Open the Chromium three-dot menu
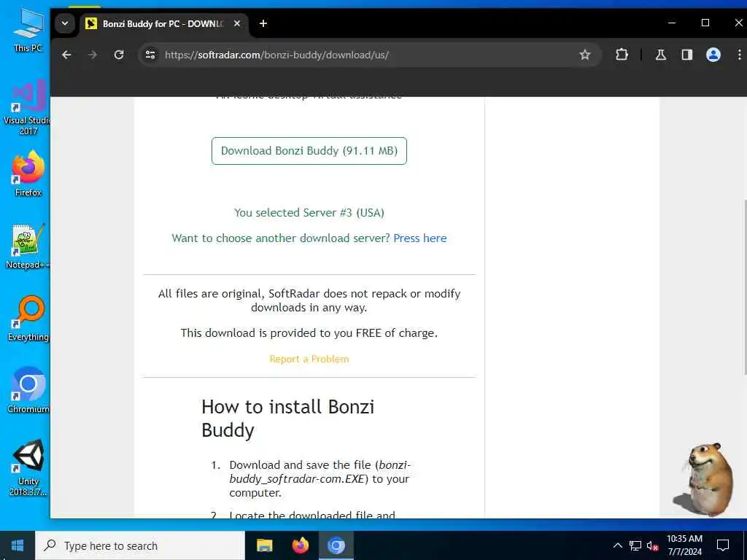 (x=739, y=55)
